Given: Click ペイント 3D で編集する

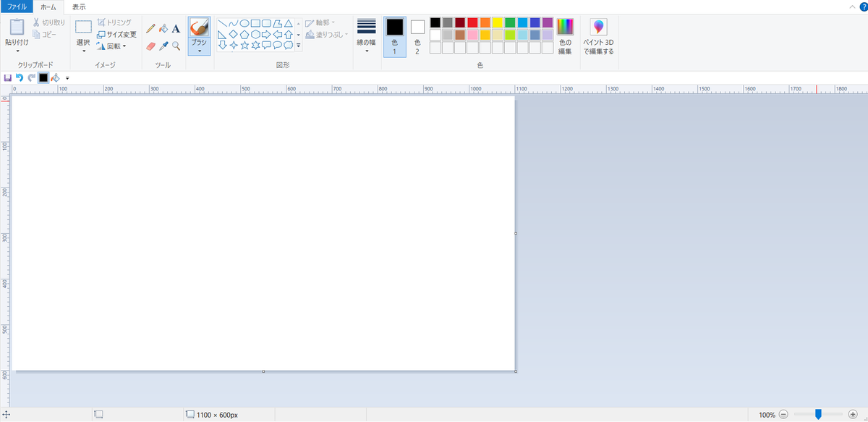Looking at the screenshot, I should pyautogui.click(x=599, y=37).
